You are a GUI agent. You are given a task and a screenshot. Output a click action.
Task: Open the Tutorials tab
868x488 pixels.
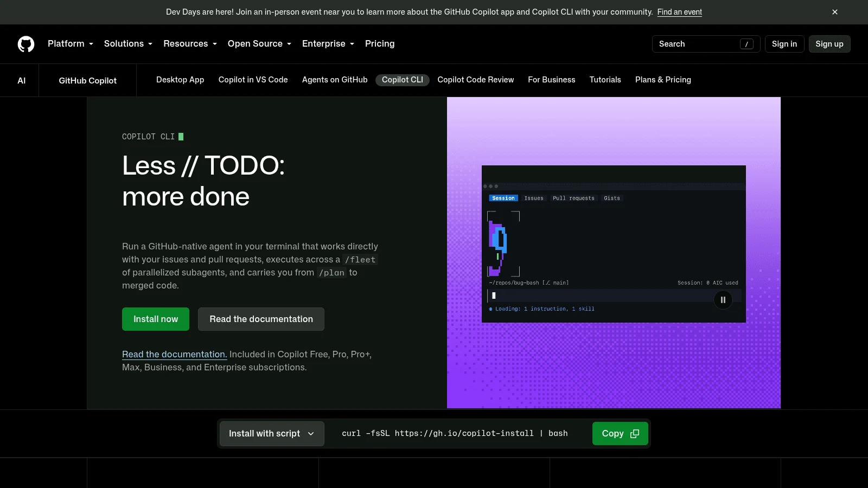[x=605, y=80]
